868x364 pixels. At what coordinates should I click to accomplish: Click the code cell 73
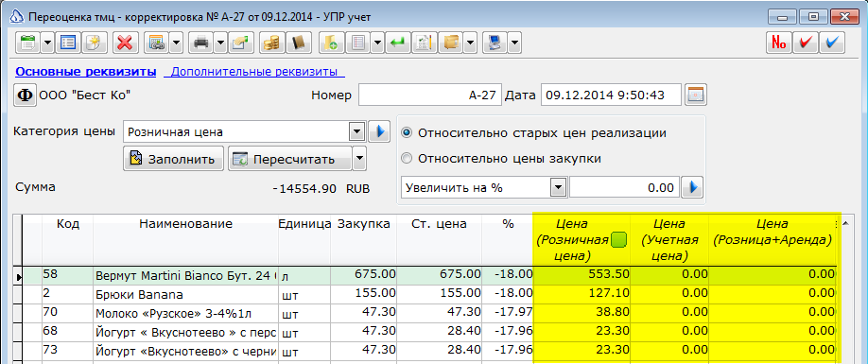pos(67,351)
